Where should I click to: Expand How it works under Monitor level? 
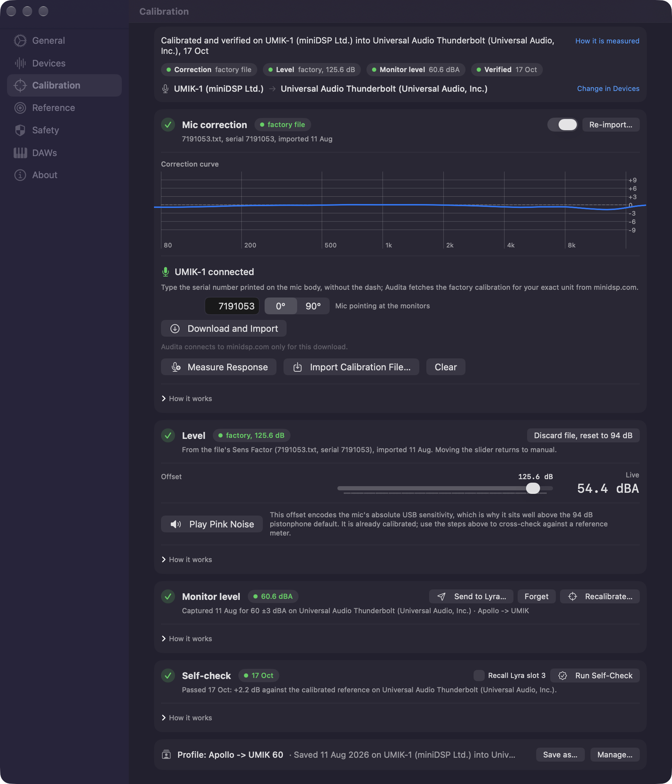[x=187, y=638]
